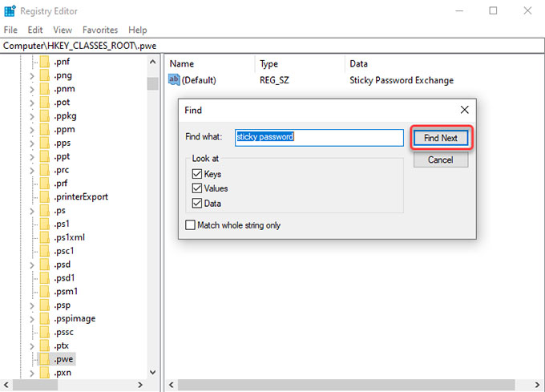
Task: Click the Find Next button
Action: [x=441, y=138]
